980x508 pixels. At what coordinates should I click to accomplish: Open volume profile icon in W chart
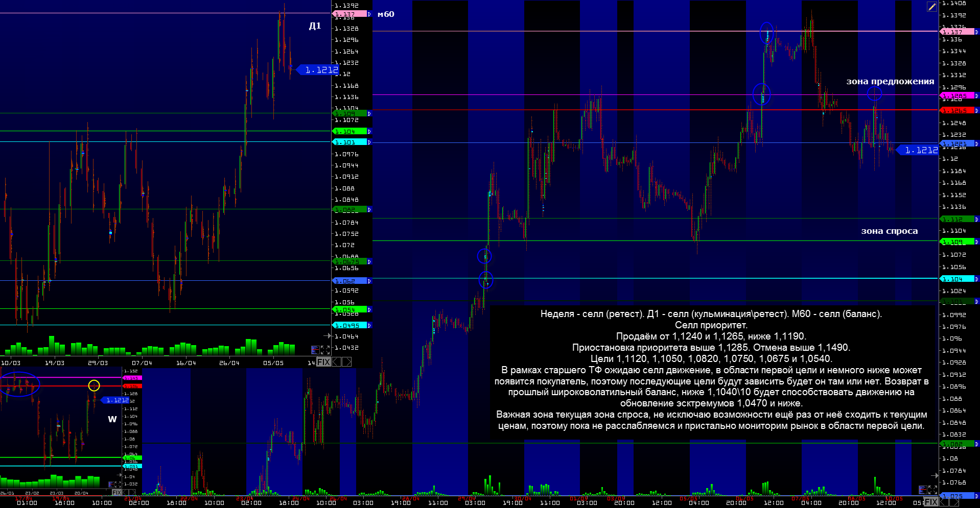pyautogui.click(x=111, y=484)
